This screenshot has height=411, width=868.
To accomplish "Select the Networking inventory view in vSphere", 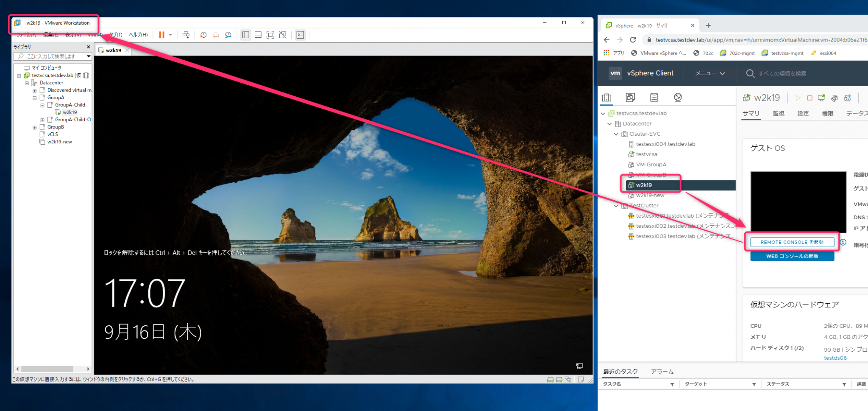I will coord(678,97).
